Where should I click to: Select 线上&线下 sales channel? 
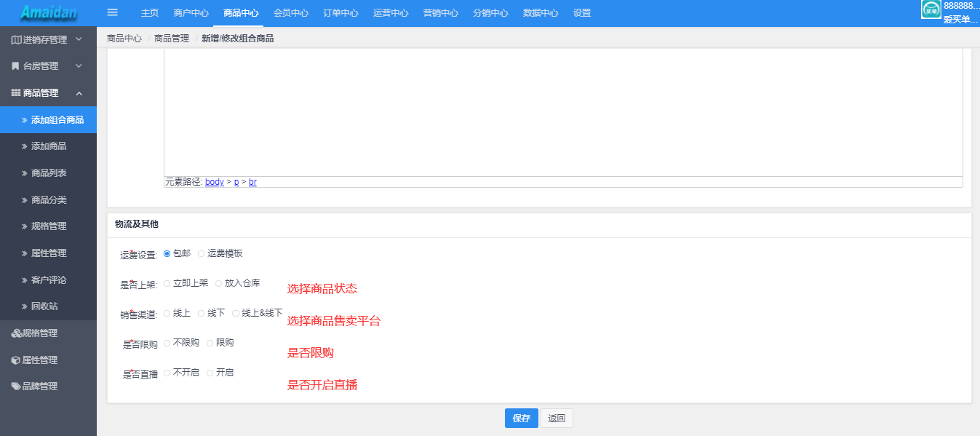point(236,313)
